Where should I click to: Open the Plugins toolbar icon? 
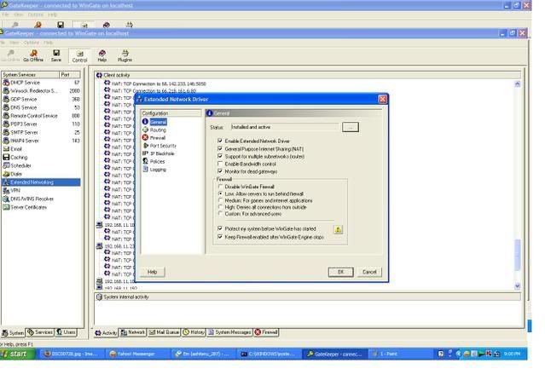[x=125, y=55]
